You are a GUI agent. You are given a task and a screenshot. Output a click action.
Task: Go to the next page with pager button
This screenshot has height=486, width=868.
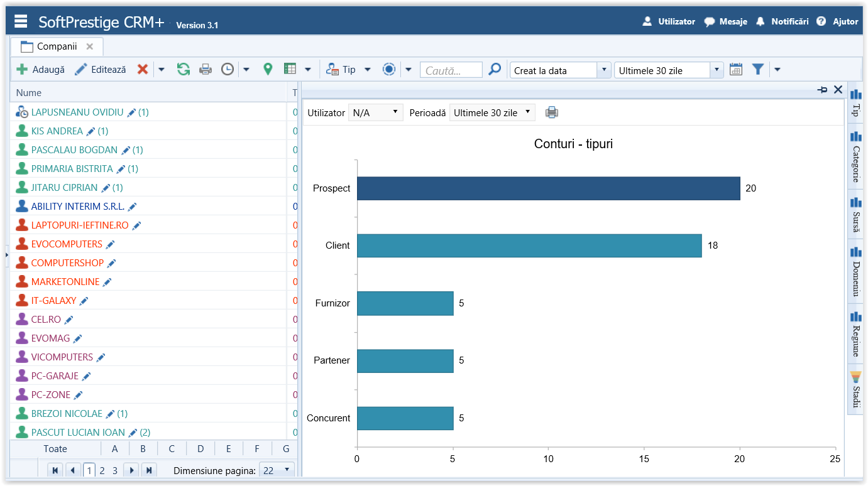(131, 470)
